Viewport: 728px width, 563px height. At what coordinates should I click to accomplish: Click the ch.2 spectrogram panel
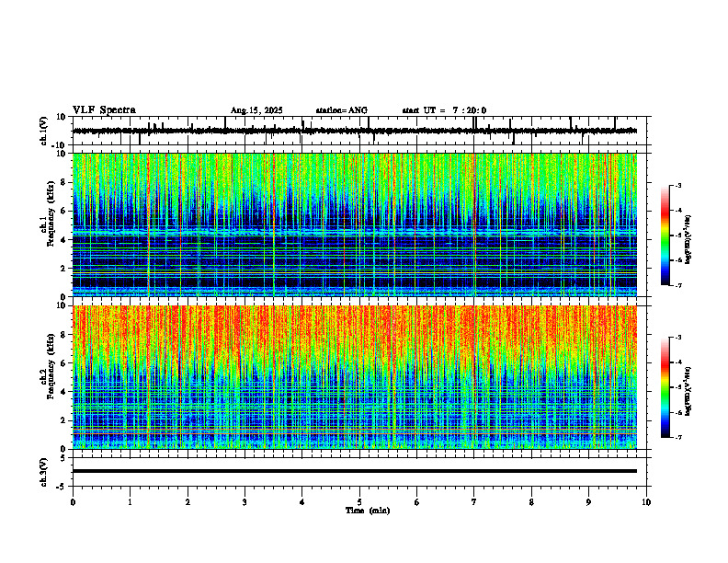(x=355, y=377)
